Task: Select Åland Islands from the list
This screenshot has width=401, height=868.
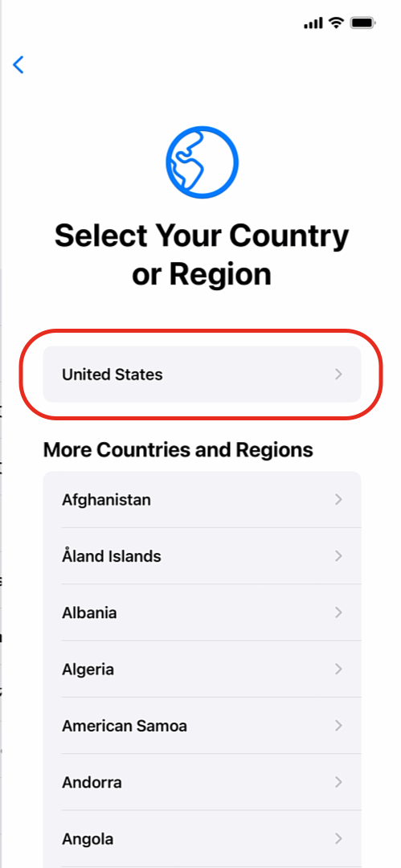Action: (x=203, y=556)
